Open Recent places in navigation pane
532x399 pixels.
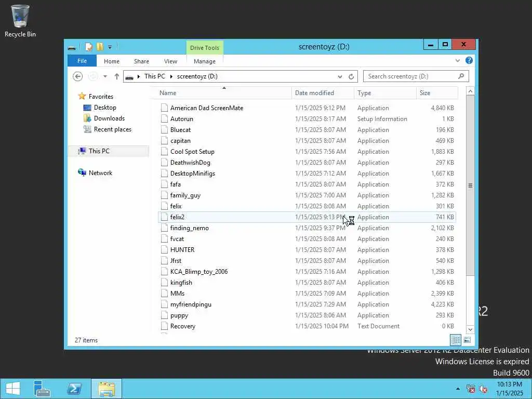112,129
